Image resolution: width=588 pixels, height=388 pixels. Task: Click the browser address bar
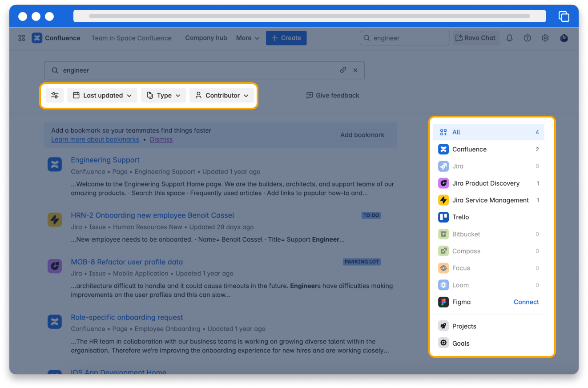310,16
